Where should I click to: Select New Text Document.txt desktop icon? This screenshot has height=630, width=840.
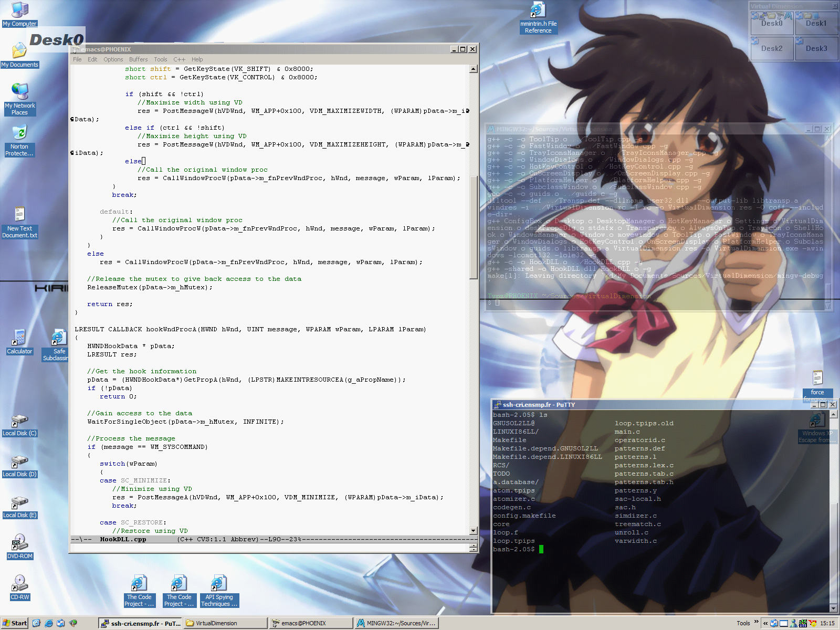[x=19, y=223]
